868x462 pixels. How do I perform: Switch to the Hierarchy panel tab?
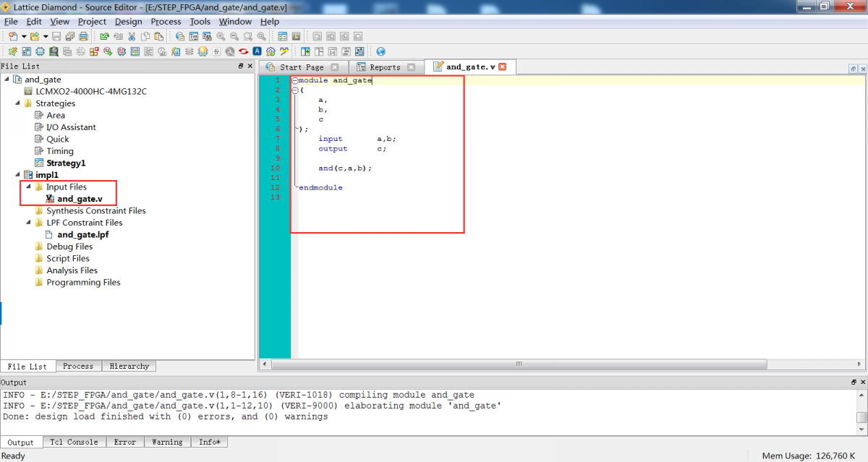[129, 366]
